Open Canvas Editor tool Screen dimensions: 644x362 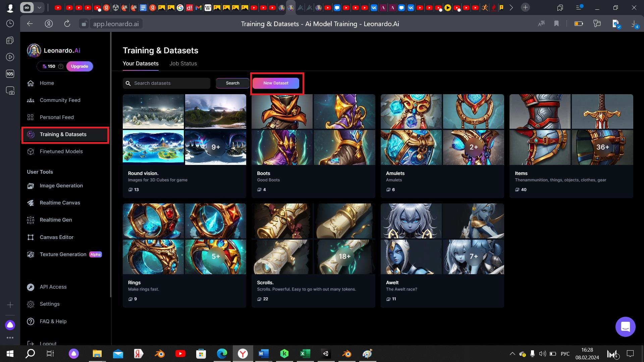pos(56,237)
